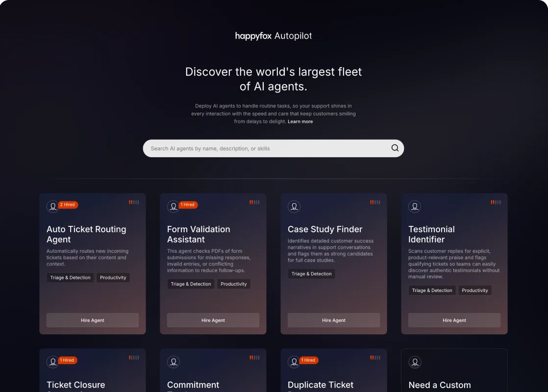Click the 2 Hired badge
This screenshot has height=392, width=548.
tap(68, 205)
